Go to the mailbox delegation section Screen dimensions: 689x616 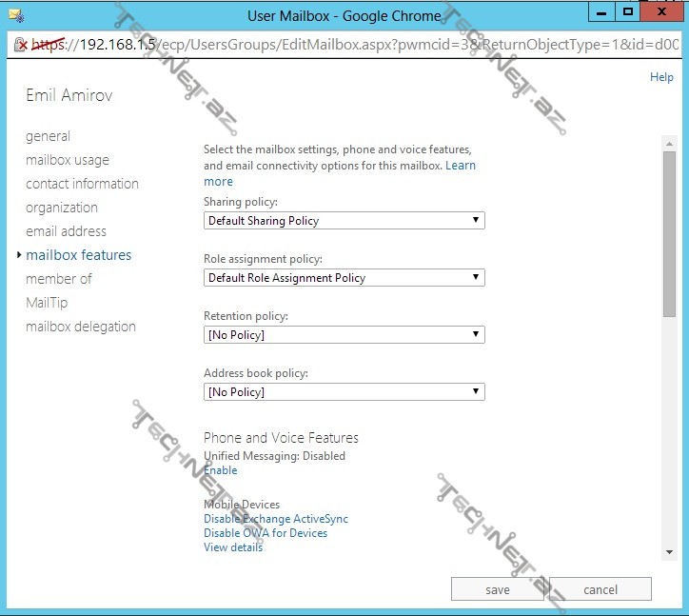coord(81,327)
